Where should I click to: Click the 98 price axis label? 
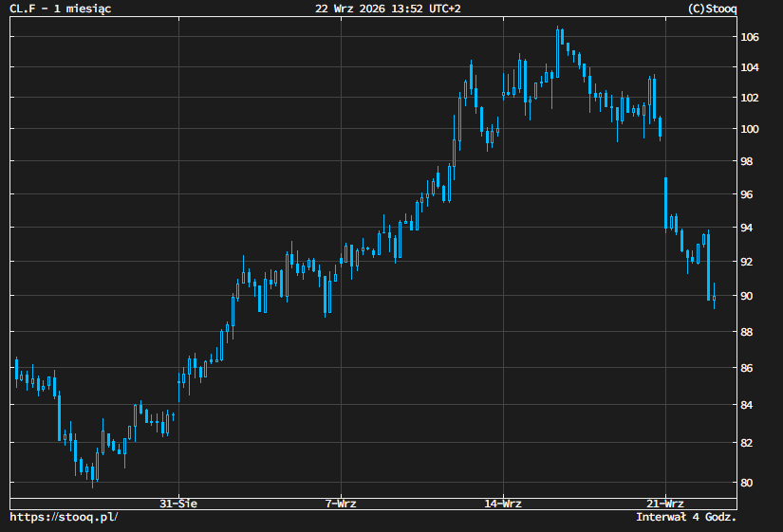coord(747,161)
